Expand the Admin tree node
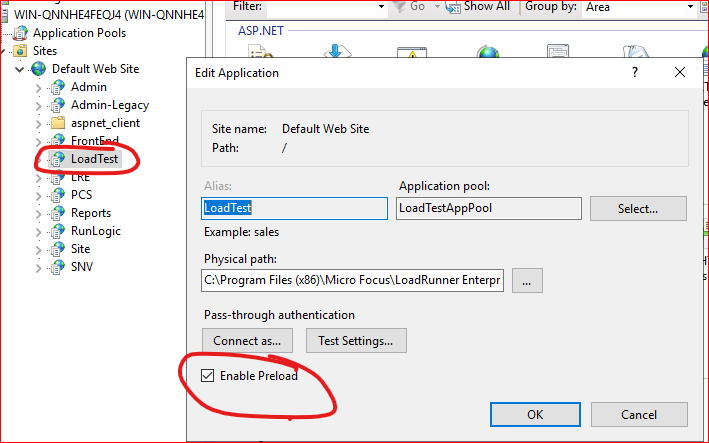The width and height of the screenshot is (709, 443). click(38, 88)
